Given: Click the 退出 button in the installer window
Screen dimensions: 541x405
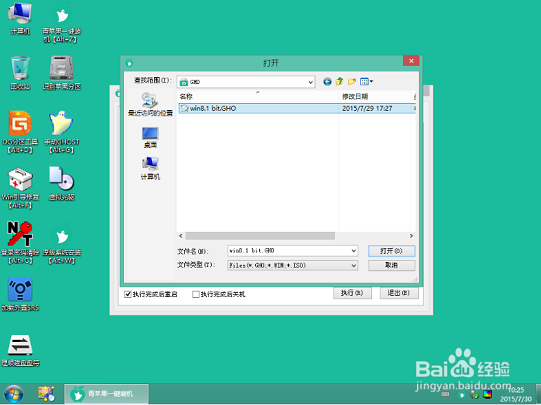Looking at the screenshot, I should [x=399, y=293].
